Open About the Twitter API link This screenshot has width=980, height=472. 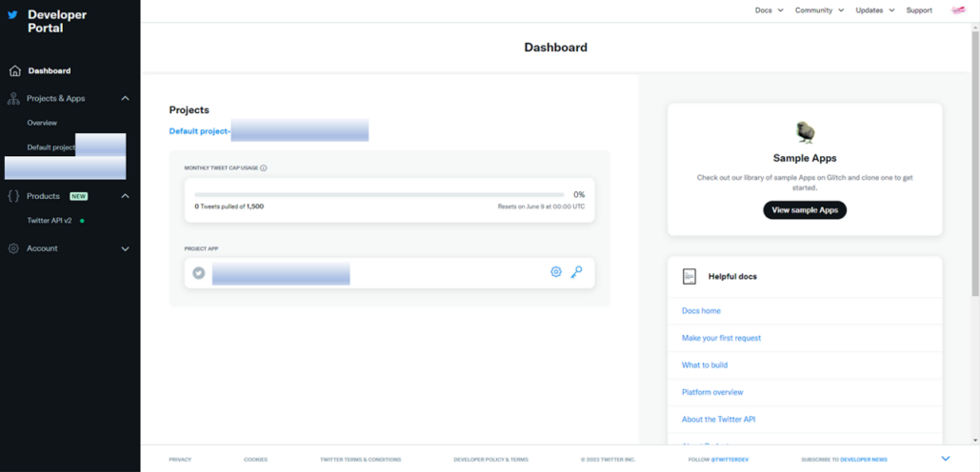coord(719,420)
